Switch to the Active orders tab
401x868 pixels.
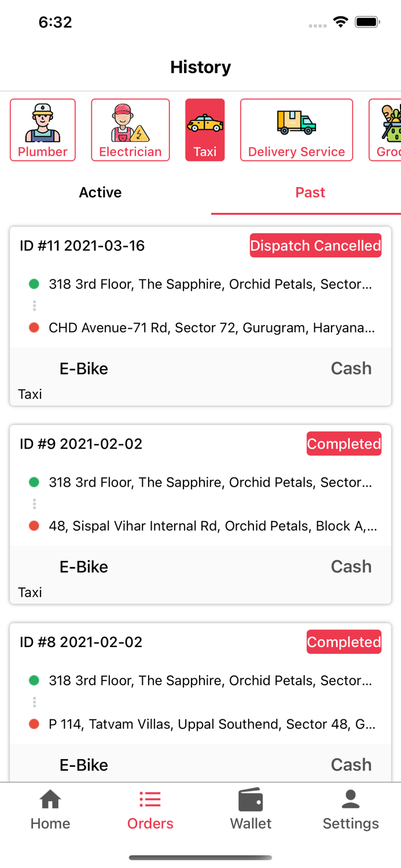(x=100, y=193)
